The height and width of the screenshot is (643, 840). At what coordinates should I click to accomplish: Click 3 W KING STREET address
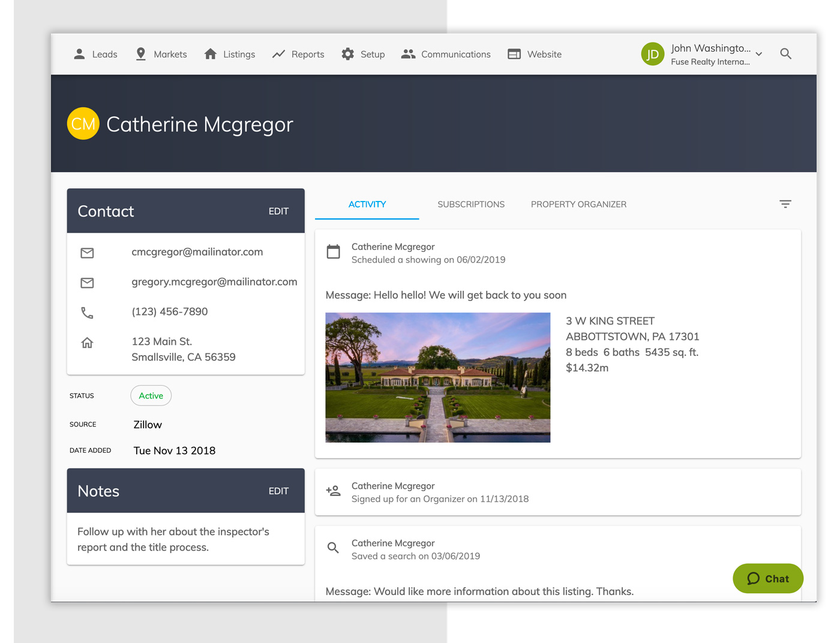click(610, 321)
